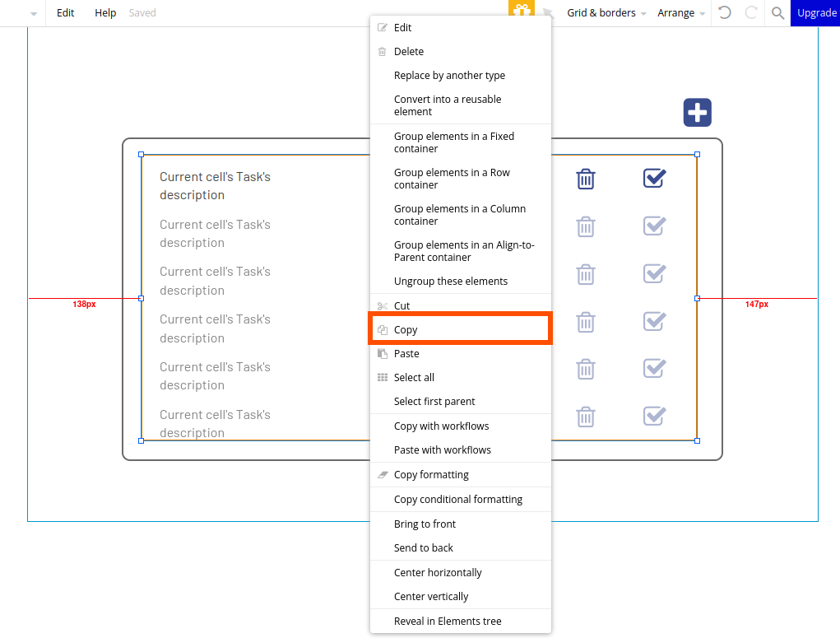Open the Arrange dropdown
The image size is (840, 638).
click(x=681, y=13)
